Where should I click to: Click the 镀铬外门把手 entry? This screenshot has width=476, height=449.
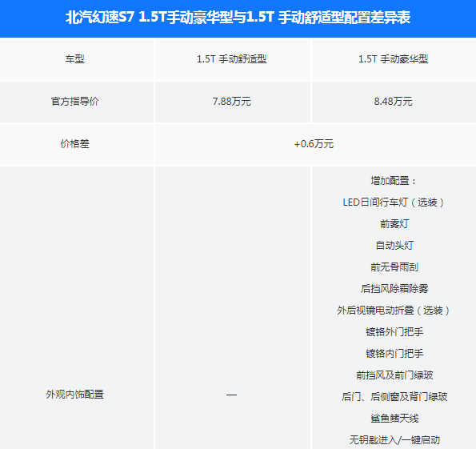tap(394, 331)
